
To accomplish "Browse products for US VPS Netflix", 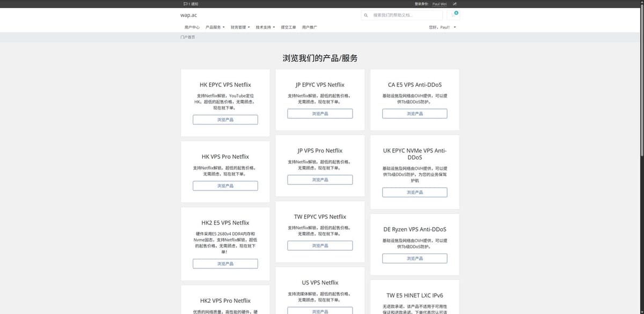I will click(320, 311).
